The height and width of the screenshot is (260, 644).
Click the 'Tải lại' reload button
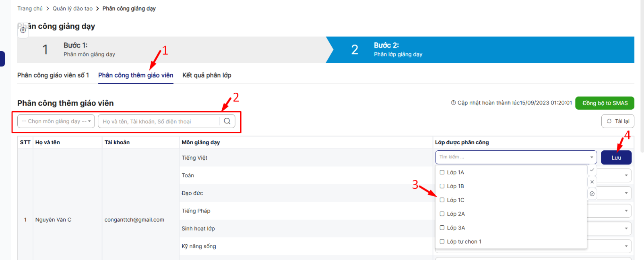tap(617, 121)
